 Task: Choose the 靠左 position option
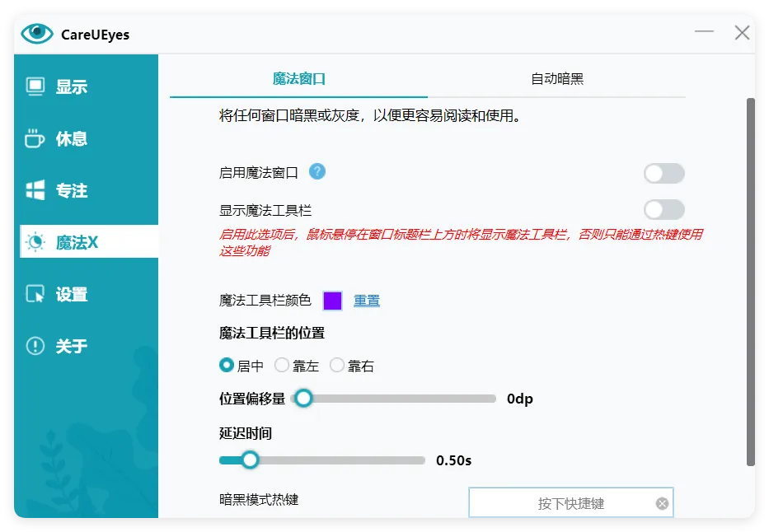click(282, 365)
